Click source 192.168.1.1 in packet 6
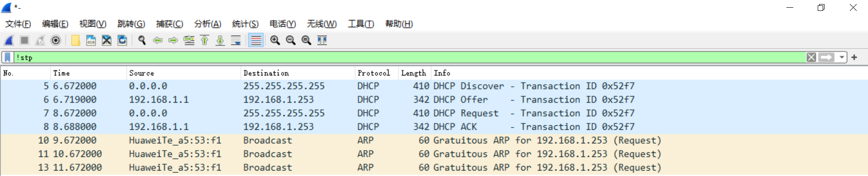868x176 pixels. pos(159,100)
